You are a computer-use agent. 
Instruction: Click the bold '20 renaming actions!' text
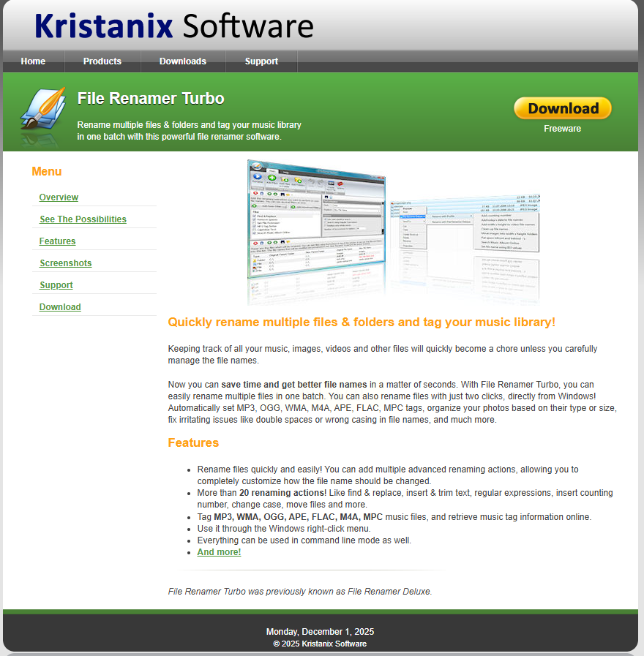tap(282, 493)
